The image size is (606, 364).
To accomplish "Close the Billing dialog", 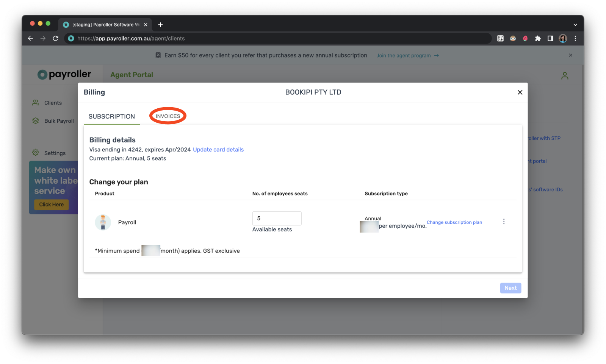I will [x=520, y=92].
